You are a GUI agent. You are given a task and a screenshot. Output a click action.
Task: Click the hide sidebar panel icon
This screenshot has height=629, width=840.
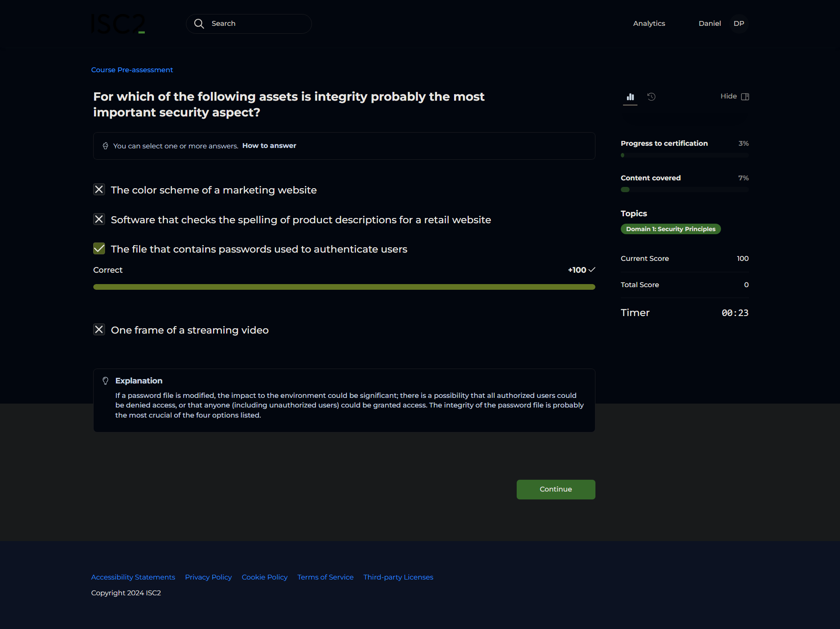point(745,97)
